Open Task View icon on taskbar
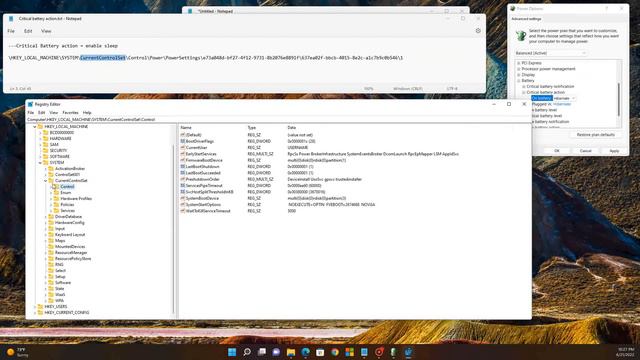The width and height of the screenshot is (640, 360). 262,352
